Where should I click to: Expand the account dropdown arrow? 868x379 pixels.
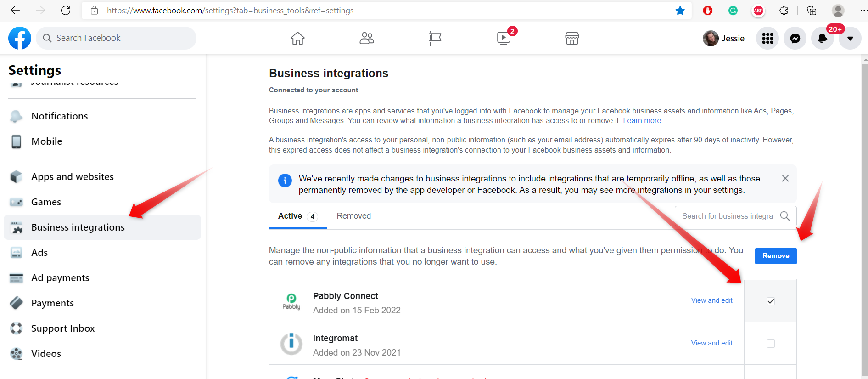click(x=850, y=39)
